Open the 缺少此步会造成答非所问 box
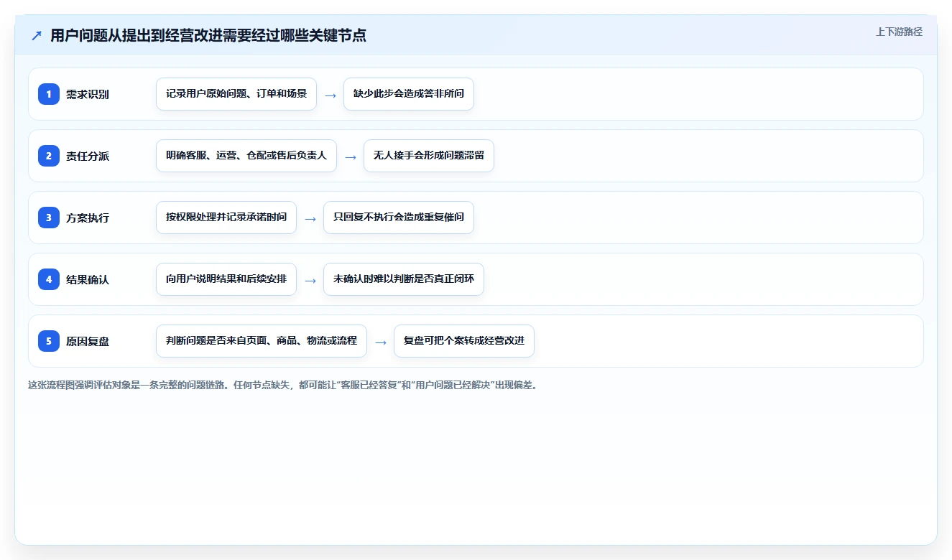Screen dimensions: 952x560 [409, 94]
